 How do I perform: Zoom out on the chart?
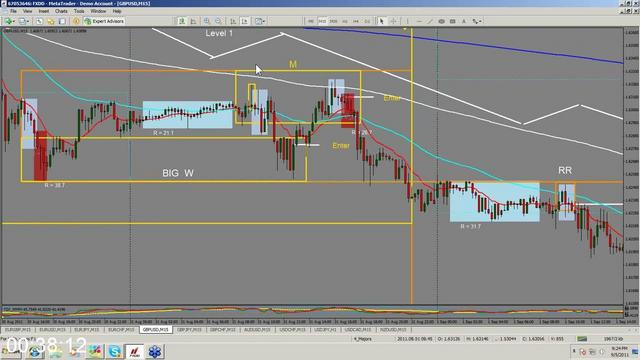pos(219,21)
